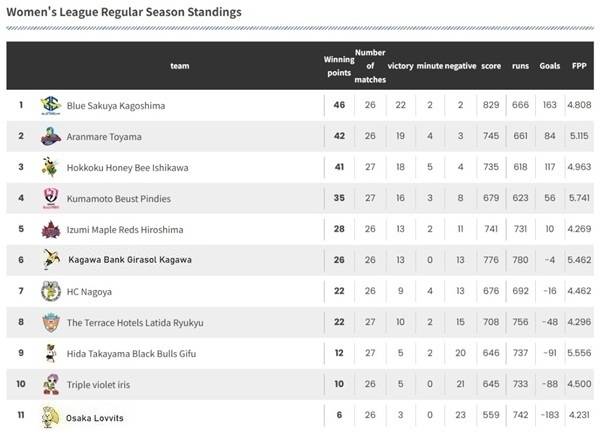Click the FPP column header
The image size is (600, 438).
point(578,65)
